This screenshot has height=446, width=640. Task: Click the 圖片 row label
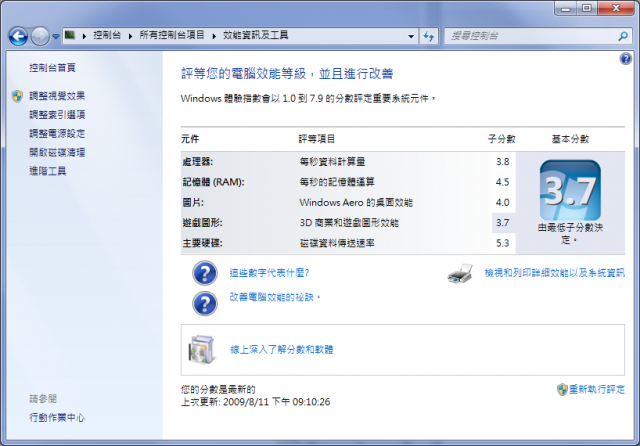click(x=193, y=202)
